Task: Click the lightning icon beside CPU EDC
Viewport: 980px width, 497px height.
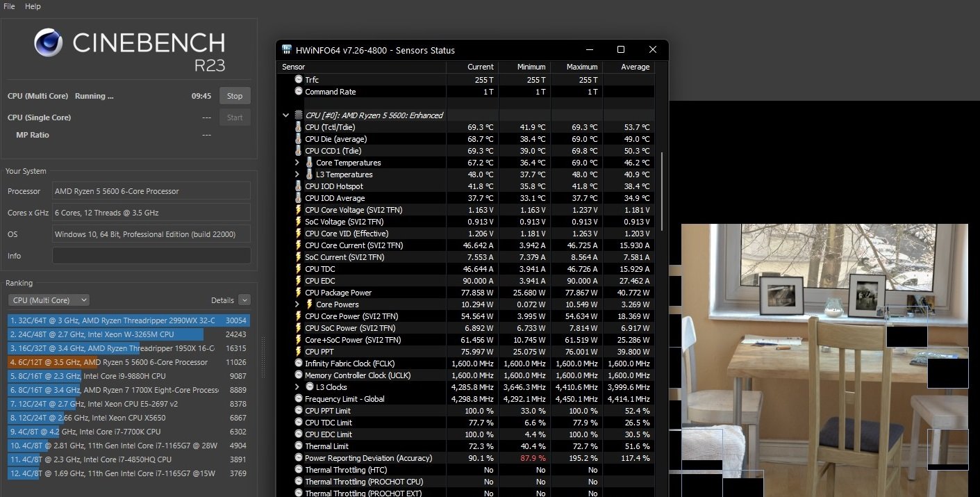Action: [299, 281]
